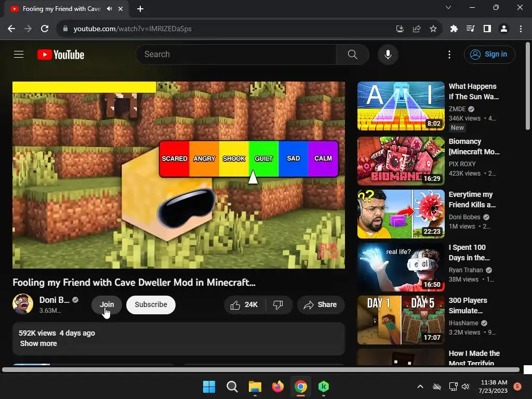Open the green K app in taskbar
The width and height of the screenshot is (532, 399).
tap(324, 387)
